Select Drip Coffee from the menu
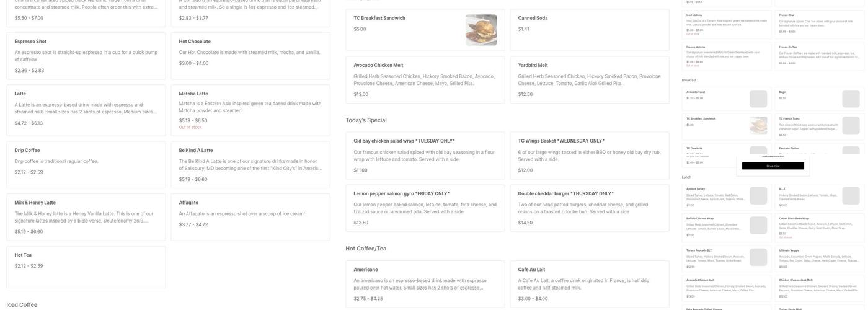868x310 pixels. 86,161
